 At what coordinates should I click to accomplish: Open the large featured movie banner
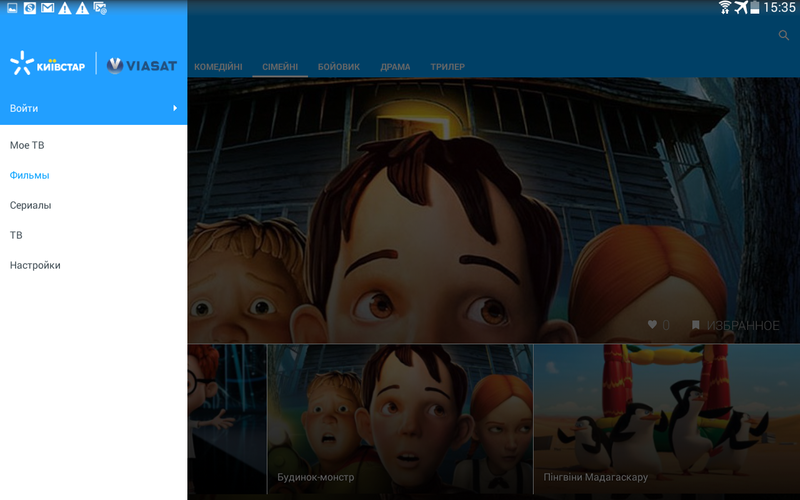(494, 210)
